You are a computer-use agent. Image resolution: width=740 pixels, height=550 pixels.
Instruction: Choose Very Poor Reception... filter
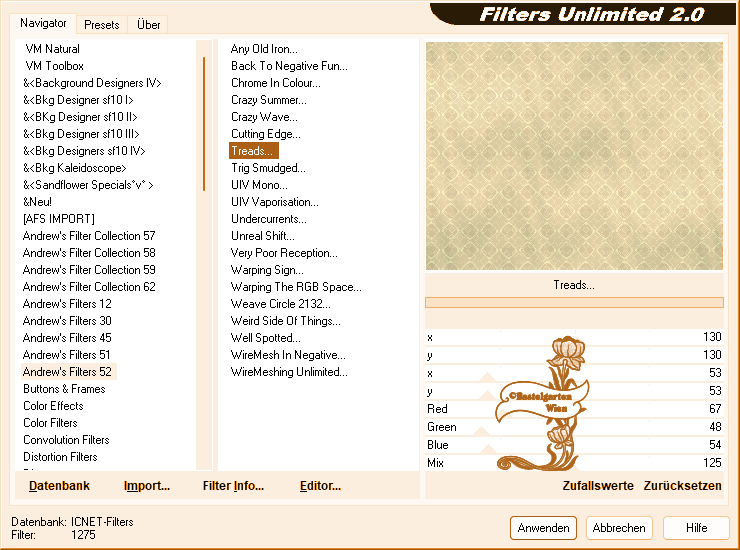[x=284, y=253]
